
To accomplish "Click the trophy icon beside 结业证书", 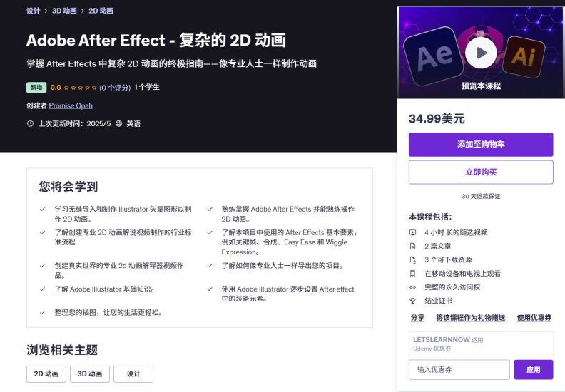I will point(412,301).
